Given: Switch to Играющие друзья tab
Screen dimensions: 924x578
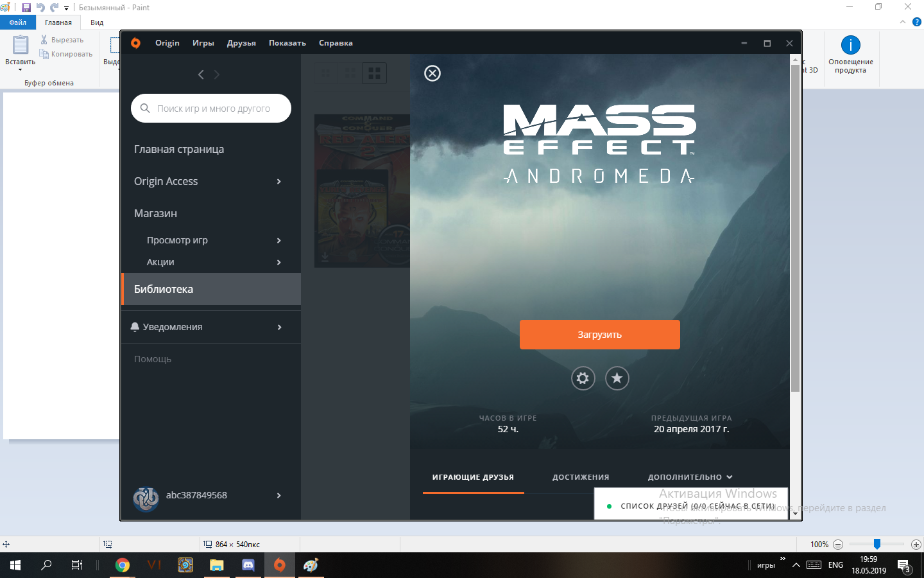Looking at the screenshot, I should [473, 477].
